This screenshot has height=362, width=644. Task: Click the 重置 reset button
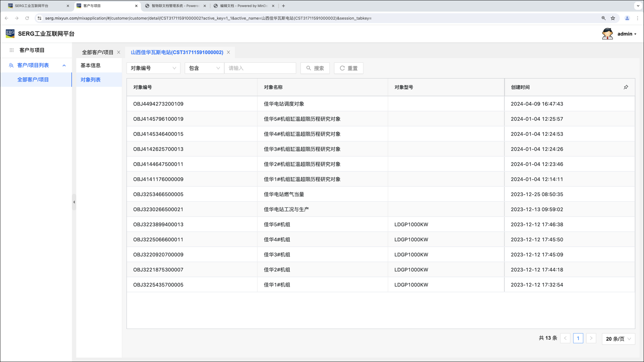tap(348, 68)
